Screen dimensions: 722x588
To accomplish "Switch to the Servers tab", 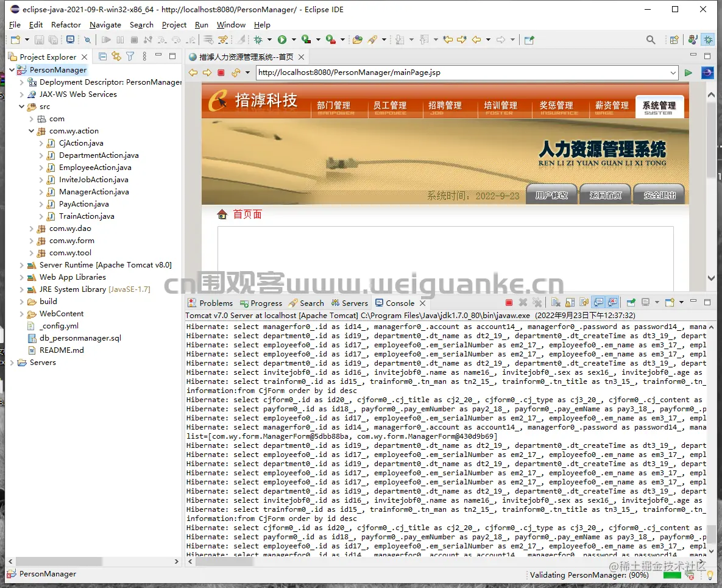I will tap(350, 303).
